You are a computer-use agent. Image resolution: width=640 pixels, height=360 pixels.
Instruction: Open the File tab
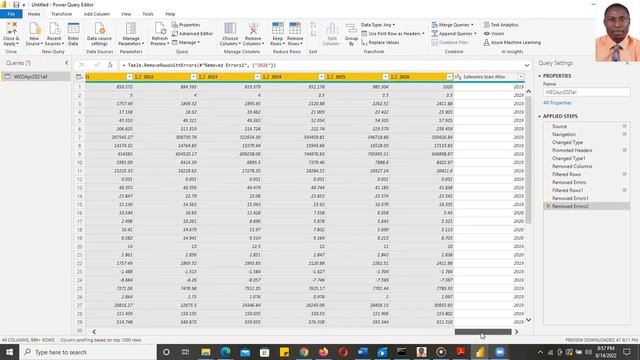(x=11, y=14)
